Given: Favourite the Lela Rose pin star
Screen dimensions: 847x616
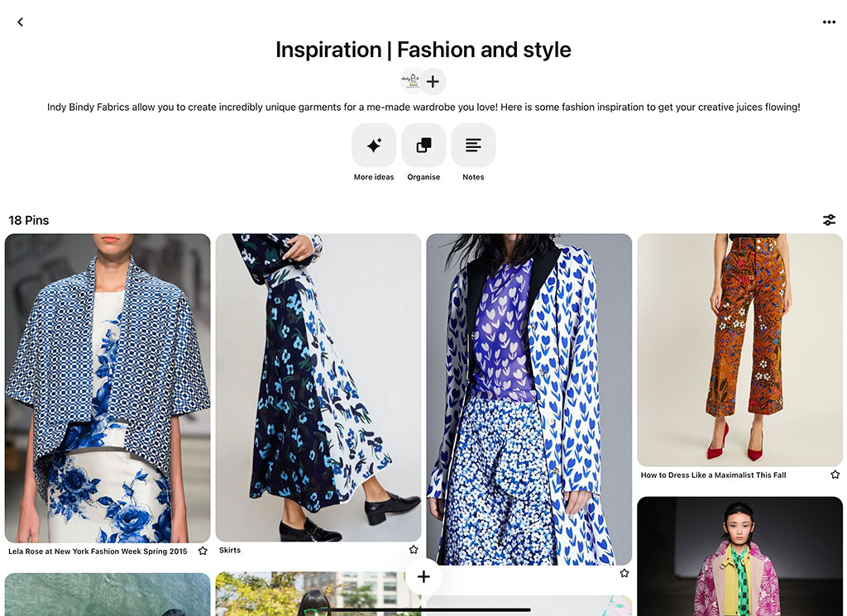Looking at the screenshot, I should click(x=203, y=552).
